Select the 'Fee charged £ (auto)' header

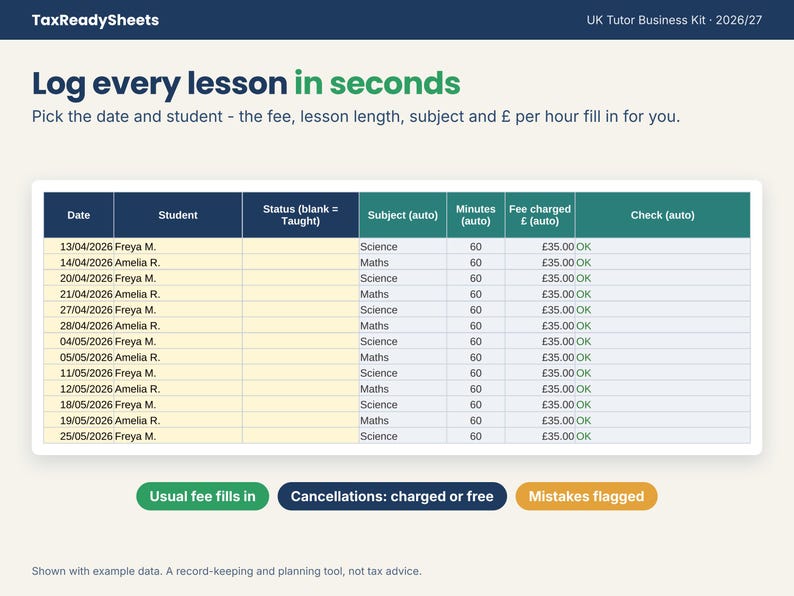pyautogui.click(x=540, y=215)
